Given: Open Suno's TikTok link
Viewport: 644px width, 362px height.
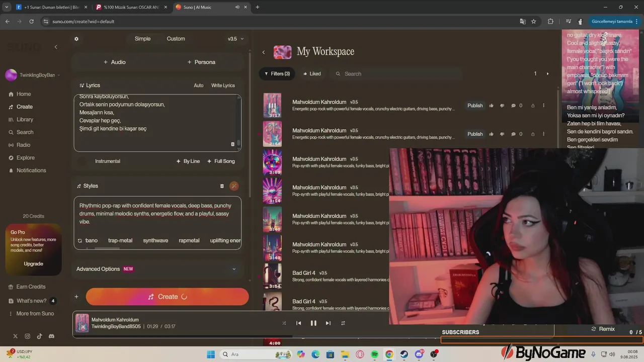Looking at the screenshot, I should (39, 336).
